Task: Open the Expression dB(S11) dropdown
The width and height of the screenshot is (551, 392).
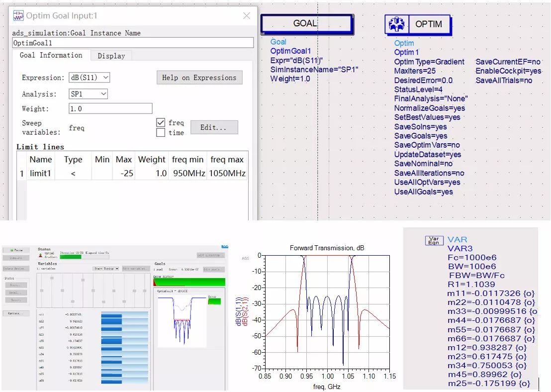Action: (89, 78)
